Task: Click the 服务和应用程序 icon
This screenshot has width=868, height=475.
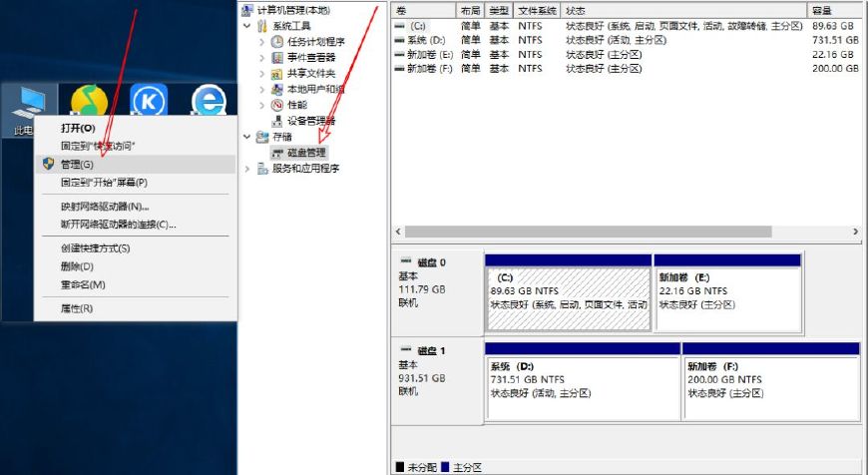Action: (x=262, y=169)
